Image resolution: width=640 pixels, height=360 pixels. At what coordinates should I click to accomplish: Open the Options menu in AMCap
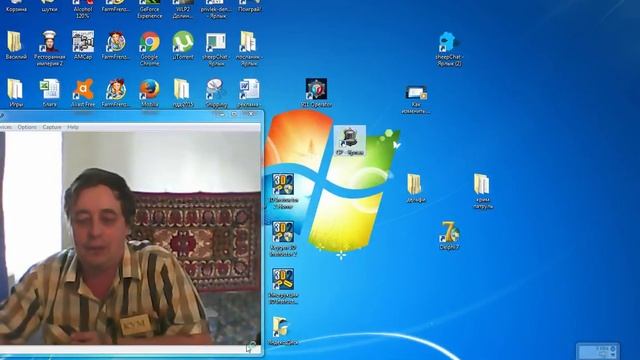point(27,127)
